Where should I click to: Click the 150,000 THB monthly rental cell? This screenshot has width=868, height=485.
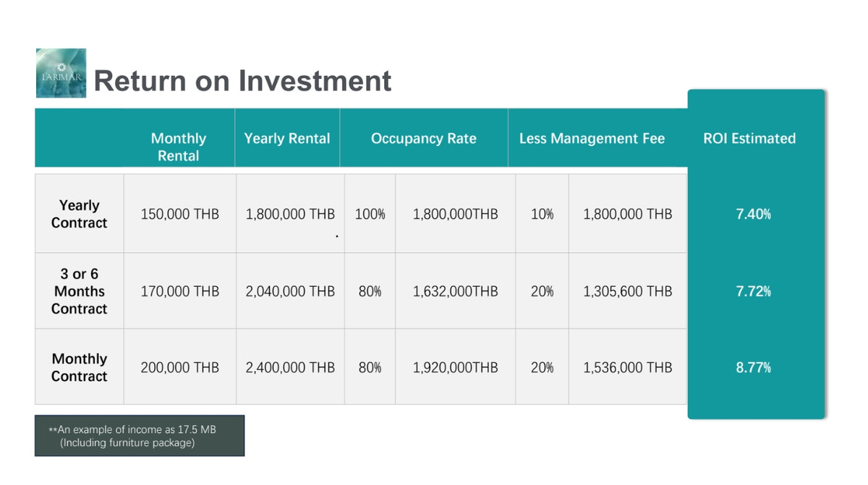click(x=179, y=214)
